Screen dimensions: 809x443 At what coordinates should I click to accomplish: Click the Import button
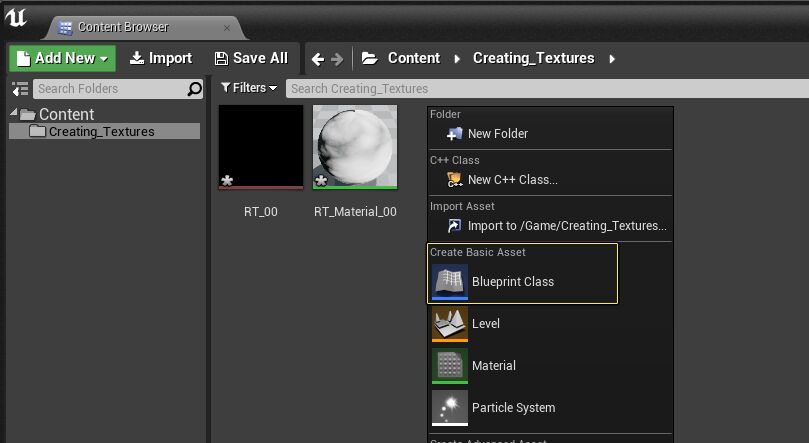160,58
